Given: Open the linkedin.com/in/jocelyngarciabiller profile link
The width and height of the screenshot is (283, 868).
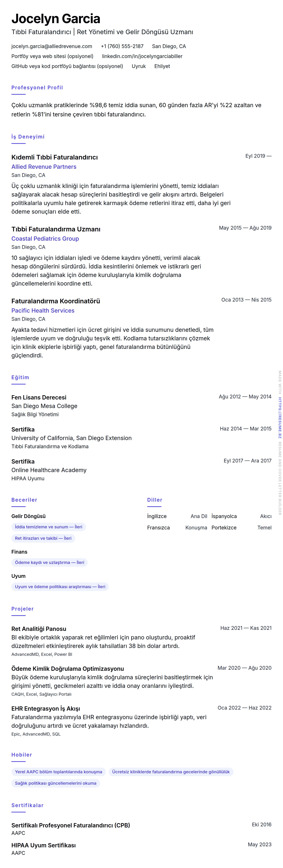Looking at the screenshot, I should 142,56.
